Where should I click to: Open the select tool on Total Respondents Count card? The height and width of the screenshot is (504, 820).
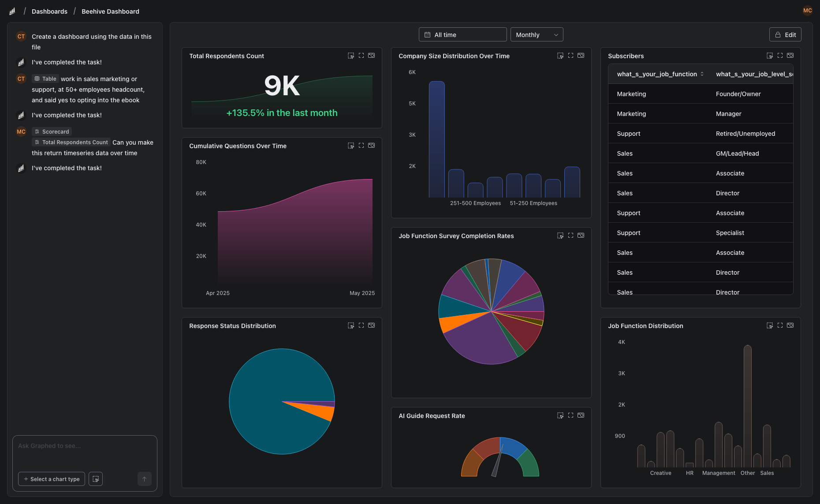[x=351, y=56]
